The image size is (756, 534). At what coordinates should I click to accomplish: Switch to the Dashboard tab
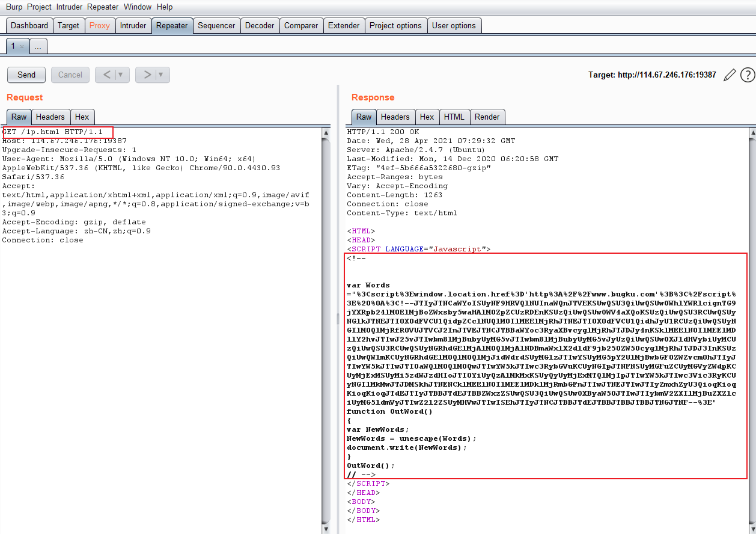[x=29, y=25]
